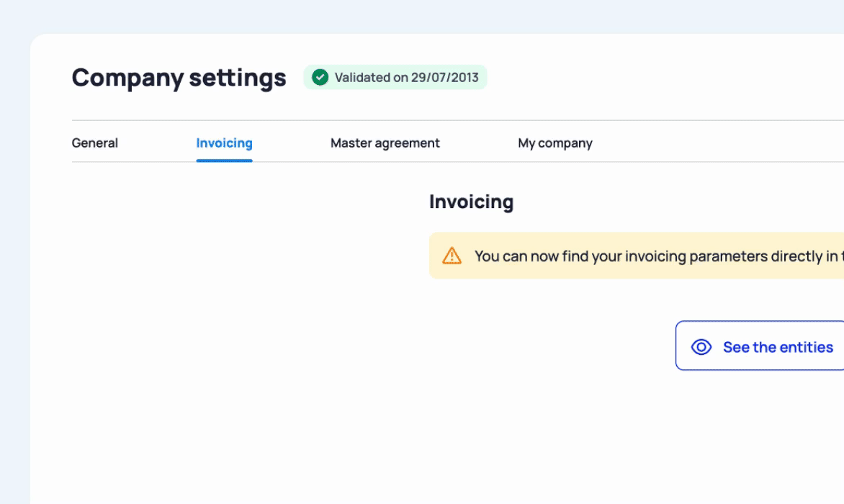Open the General tab
Viewport: 844px width, 504px height.
pyautogui.click(x=95, y=143)
